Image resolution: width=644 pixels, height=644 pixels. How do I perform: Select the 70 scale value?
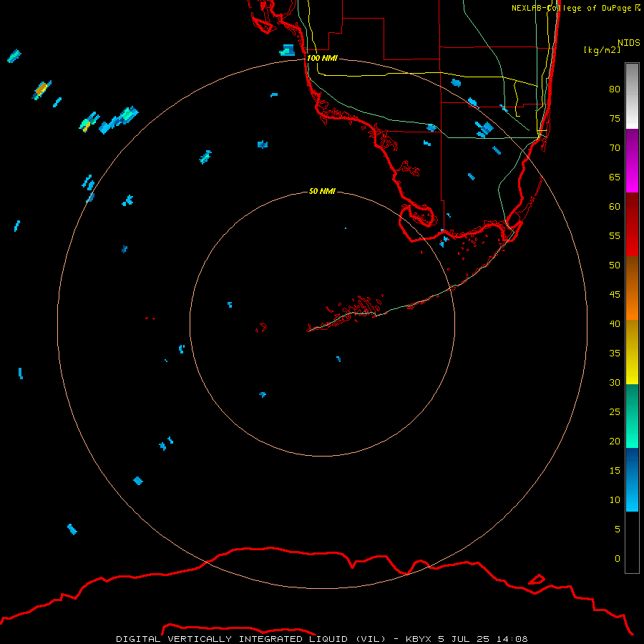click(615, 148)
